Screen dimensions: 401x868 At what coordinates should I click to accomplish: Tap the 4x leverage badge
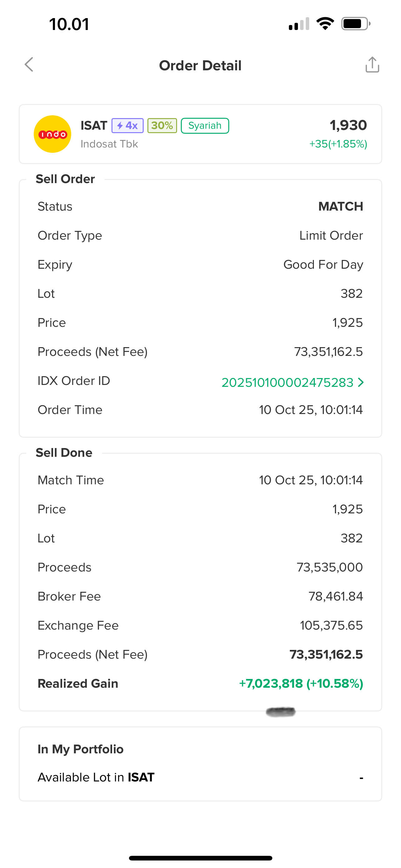[x=128, y=126]
